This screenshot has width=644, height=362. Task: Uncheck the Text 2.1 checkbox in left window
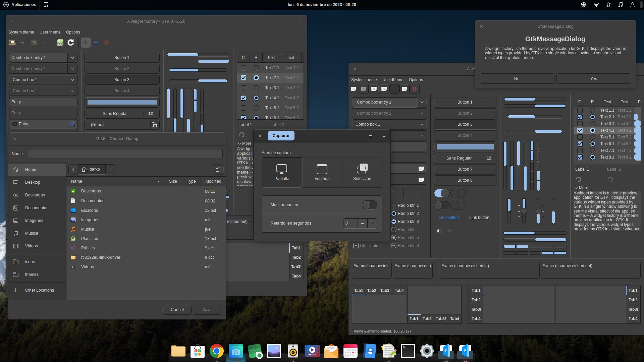tap(244, 78)
